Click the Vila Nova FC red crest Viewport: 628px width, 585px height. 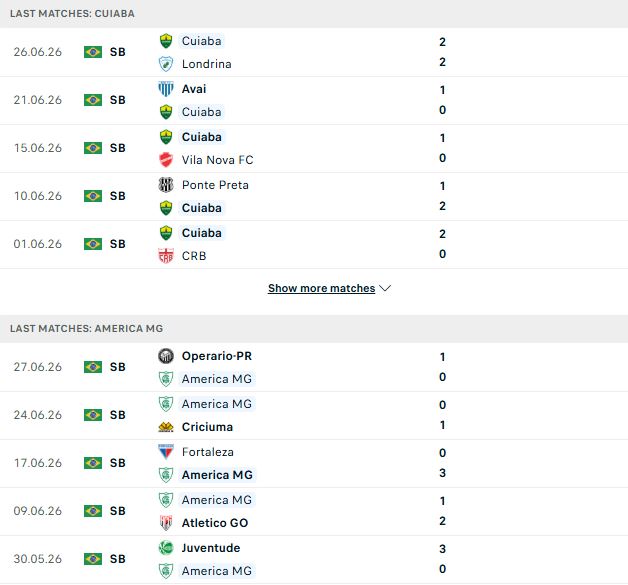(166, 160)
